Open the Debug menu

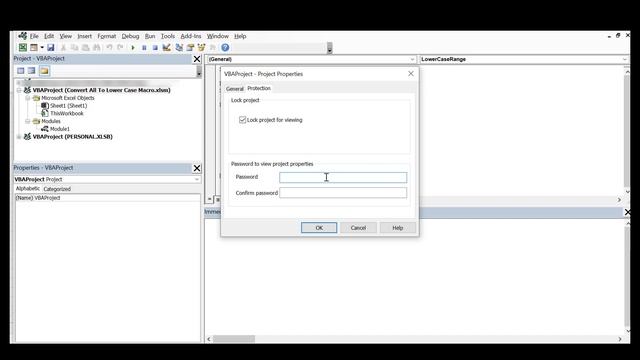click(130, 36)
